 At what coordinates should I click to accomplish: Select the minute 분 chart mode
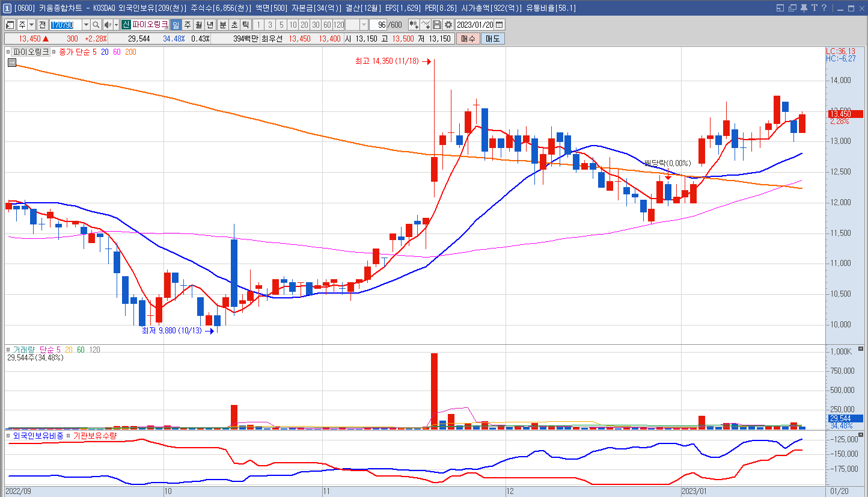pyautogui.click(x=222, y=25)
